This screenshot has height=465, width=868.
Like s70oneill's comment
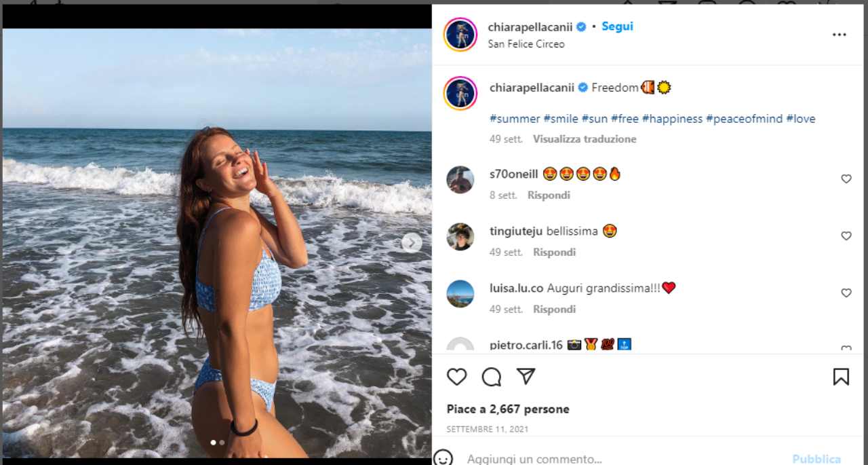pyautogui.click(x=846, y=179)
